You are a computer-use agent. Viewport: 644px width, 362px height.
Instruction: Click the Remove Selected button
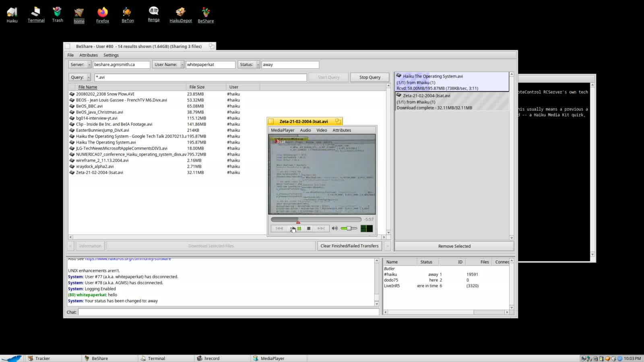pos(454,246)
